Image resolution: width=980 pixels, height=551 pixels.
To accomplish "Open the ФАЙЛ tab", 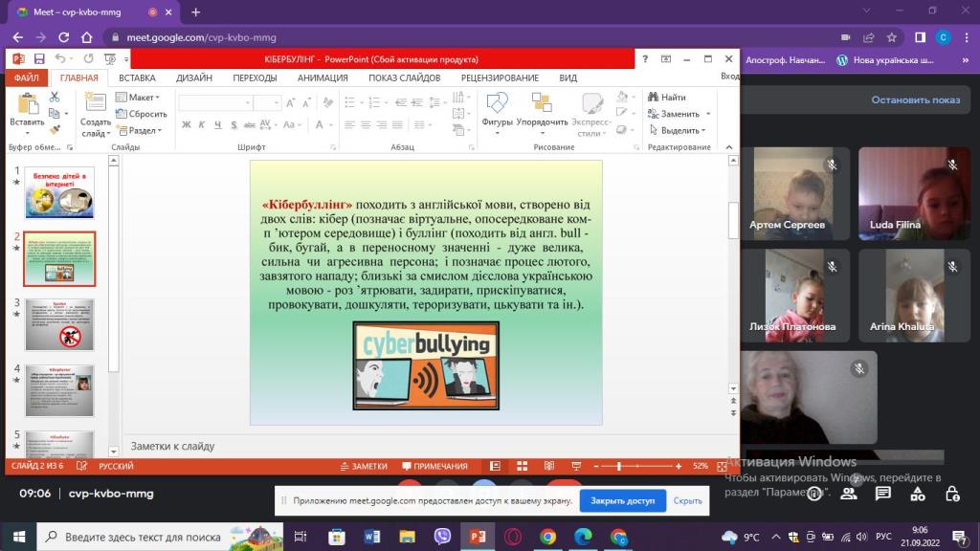I will click(x=26, y=77).
